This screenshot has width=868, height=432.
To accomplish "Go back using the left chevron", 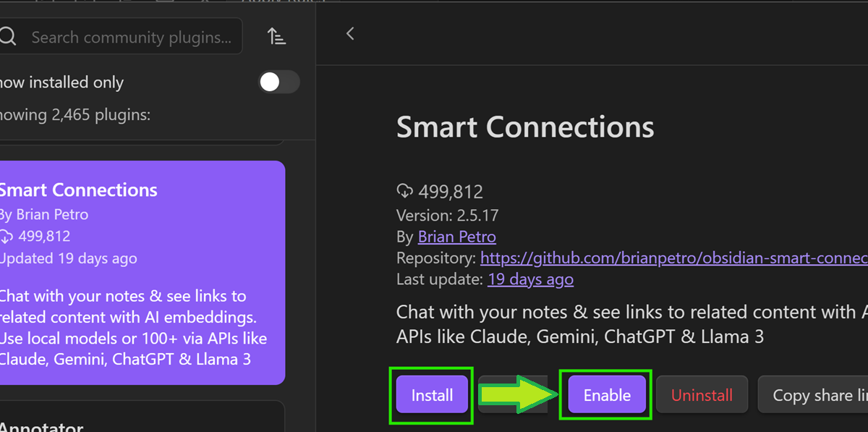I will (x=350, y=33).
